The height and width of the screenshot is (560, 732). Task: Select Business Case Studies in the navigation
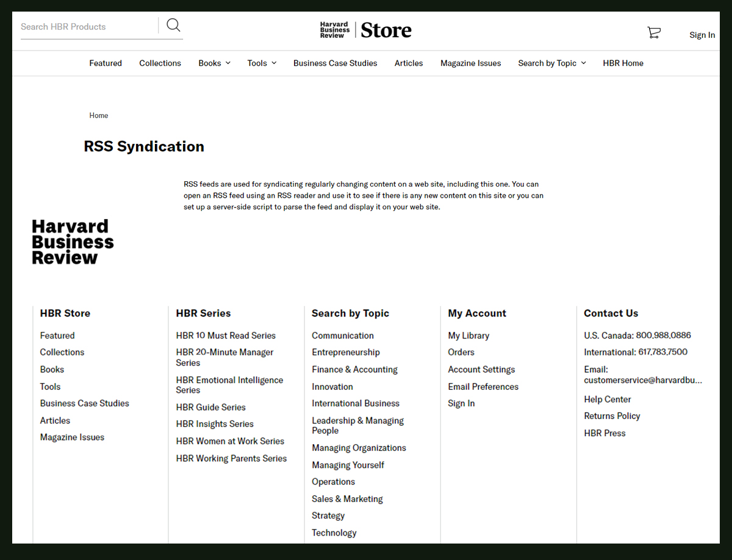coord(335,63)
